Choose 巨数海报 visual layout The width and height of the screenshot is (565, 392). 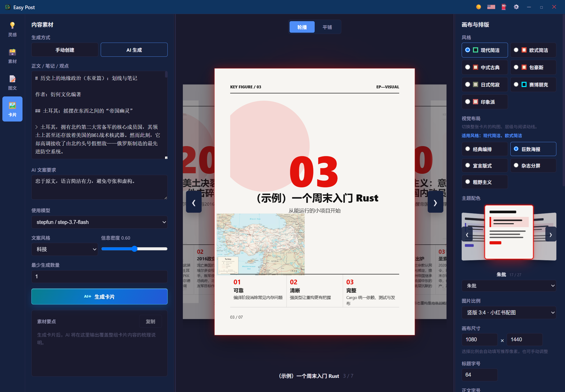pyautogui.click(x=533, y=149)
